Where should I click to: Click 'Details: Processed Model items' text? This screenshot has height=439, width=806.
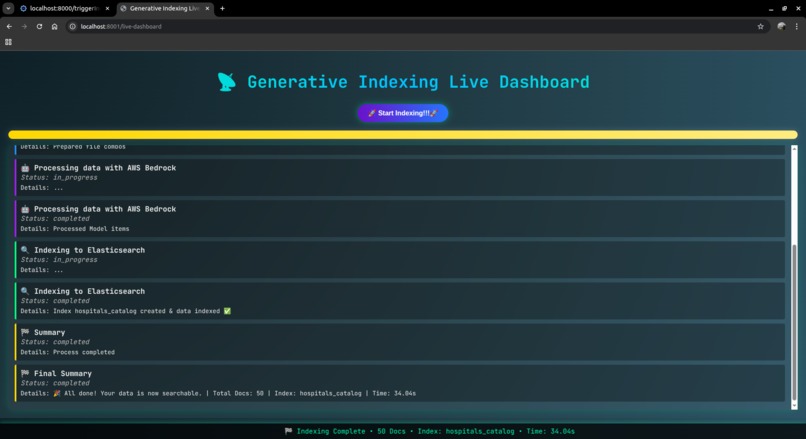click(x=75, y=229)
